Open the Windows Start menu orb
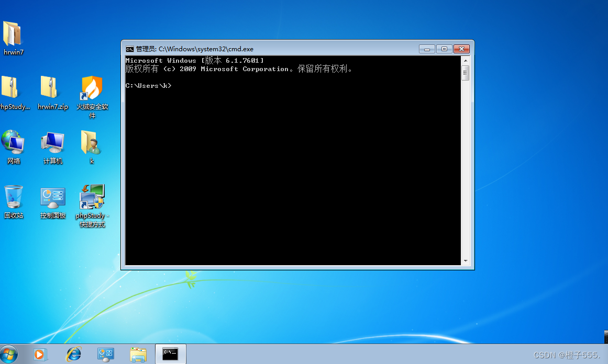The height and width of the screenshot is (364, 608). (x=8, y=354)
